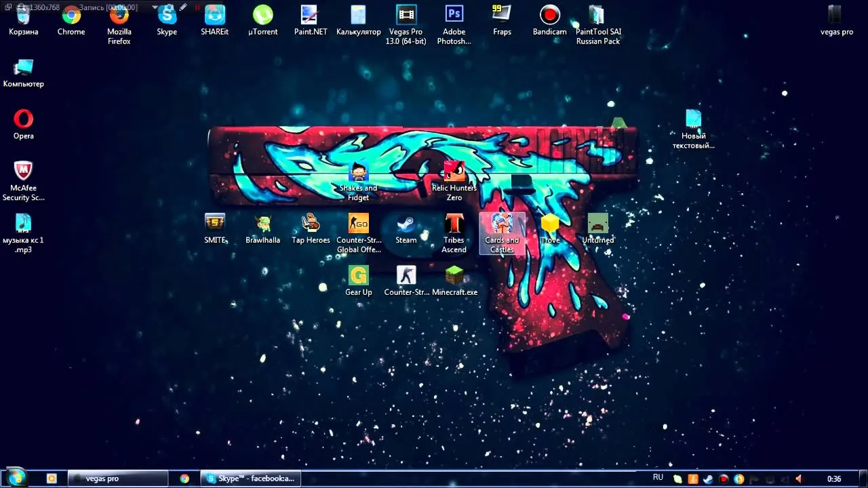
Task: Select the Unturned game icon
Action: 598,229
